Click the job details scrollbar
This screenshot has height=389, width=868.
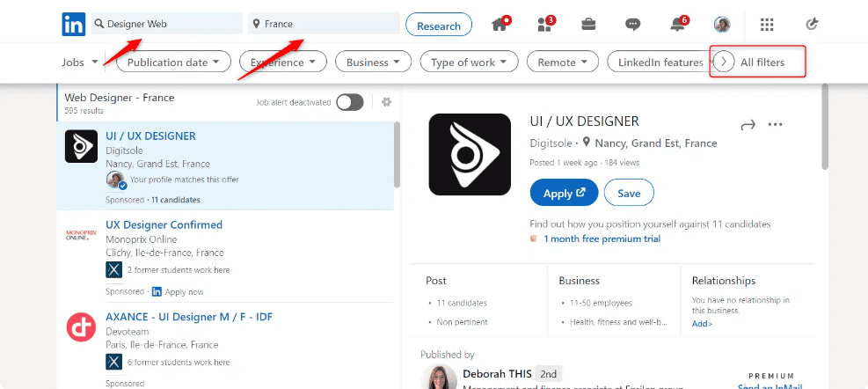tap(825, 127)
